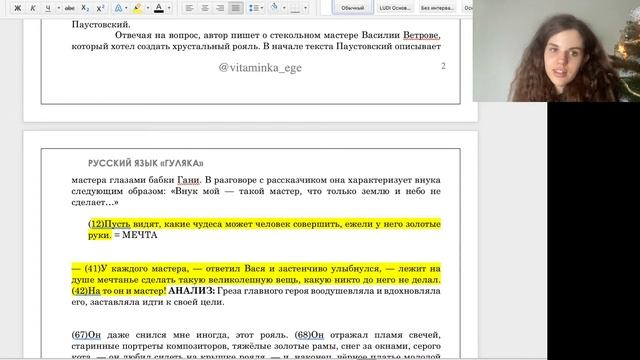Align text to the right

(220, 8)
